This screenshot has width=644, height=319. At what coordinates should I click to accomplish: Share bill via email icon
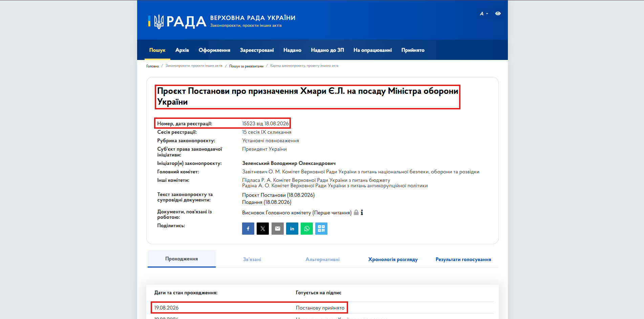point(278,229)
